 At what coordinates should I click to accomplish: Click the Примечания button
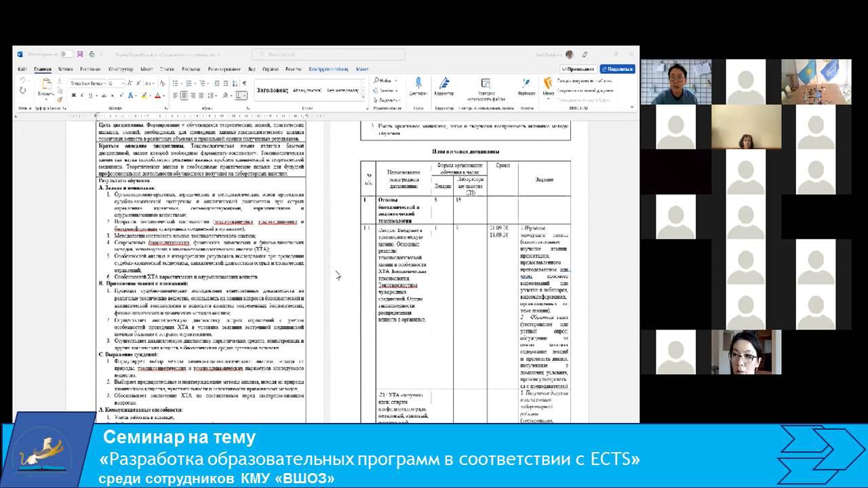[580, 68]
